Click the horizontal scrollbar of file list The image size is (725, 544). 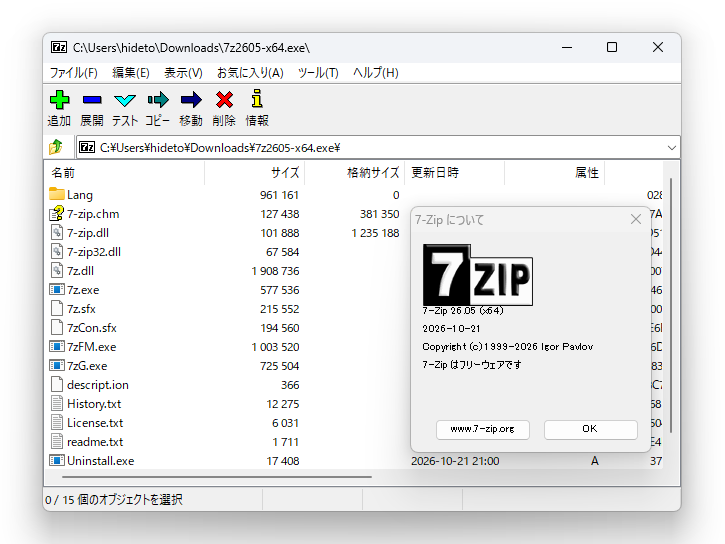click(216, 477)
